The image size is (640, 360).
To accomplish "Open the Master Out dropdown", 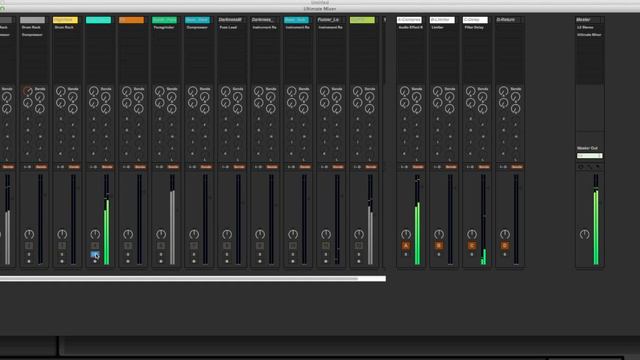I will pos(589,156).
